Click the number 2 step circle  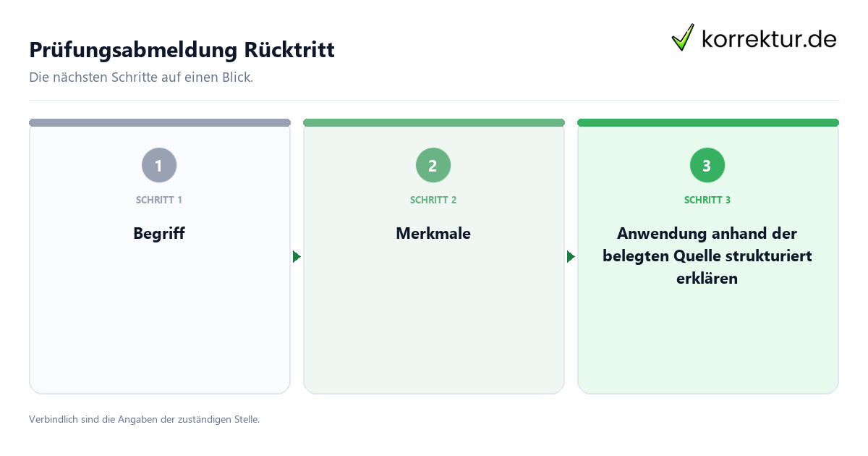433,166
